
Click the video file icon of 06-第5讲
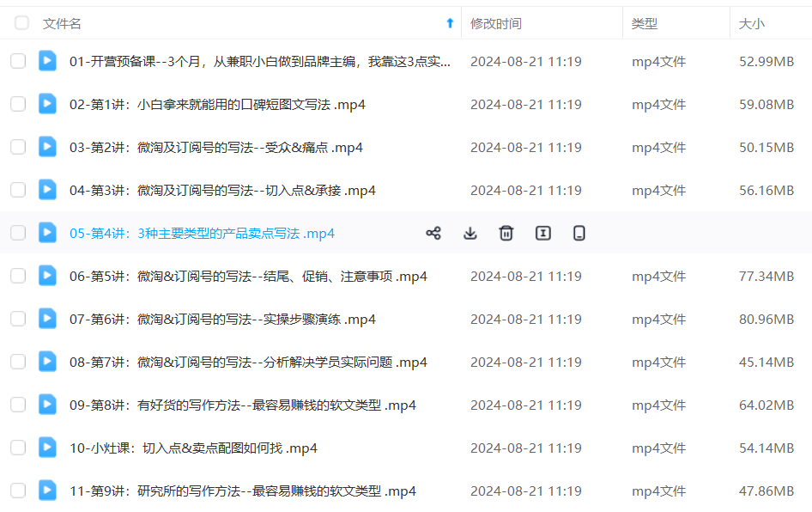[47, 277]
